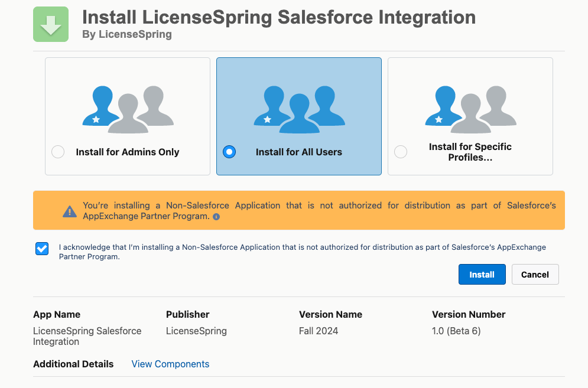
Task: Click the Install for Specific Profiles label
Action: 470,152
